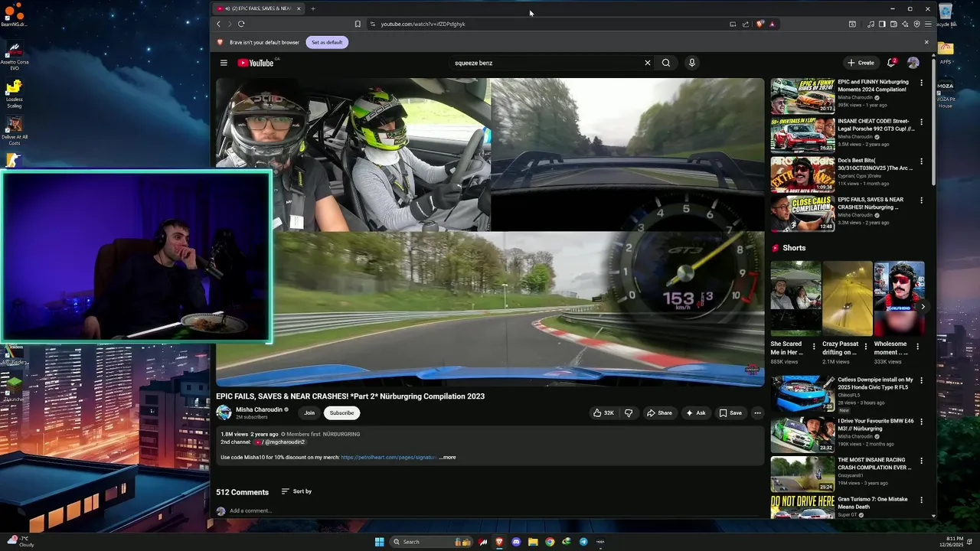Click the Brave address bar URL
Viewport: 980px width, 551px height.
point(423,24)
